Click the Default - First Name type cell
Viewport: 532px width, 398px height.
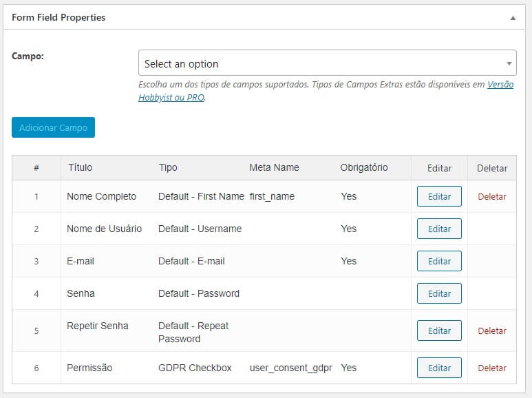click(201, 196)
